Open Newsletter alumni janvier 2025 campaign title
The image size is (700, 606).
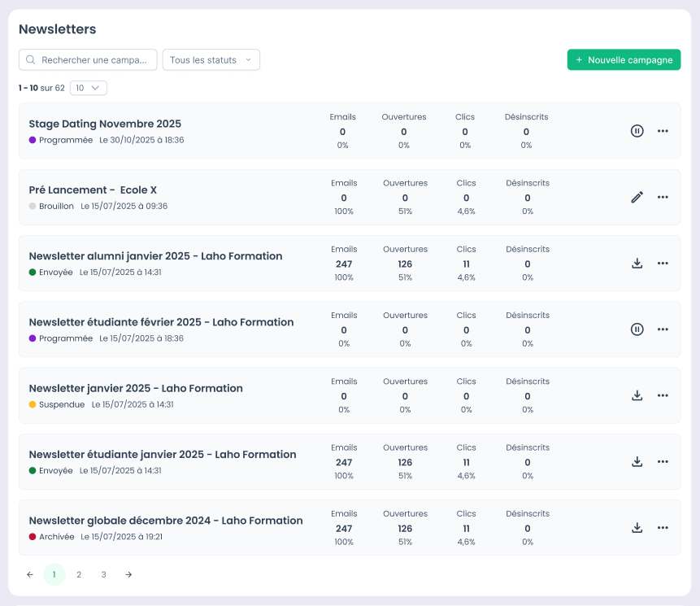click(155, 256)
